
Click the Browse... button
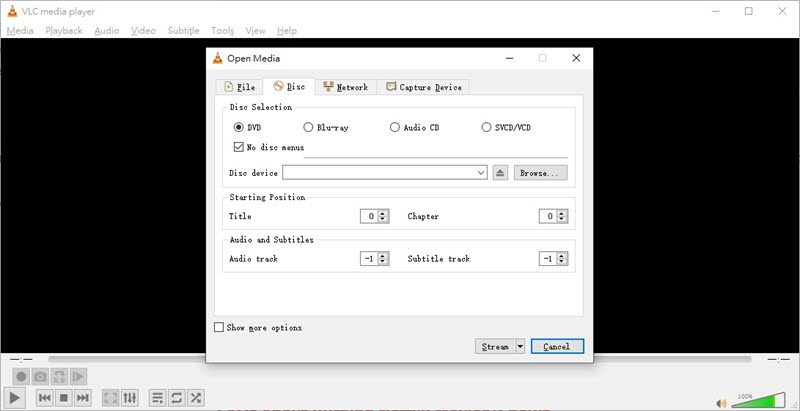[540, 173]
